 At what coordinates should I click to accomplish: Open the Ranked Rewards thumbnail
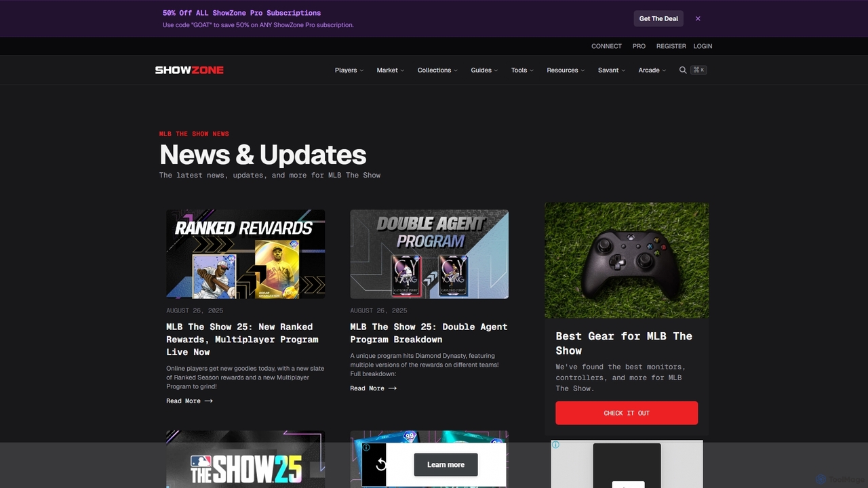pos(245,254)
